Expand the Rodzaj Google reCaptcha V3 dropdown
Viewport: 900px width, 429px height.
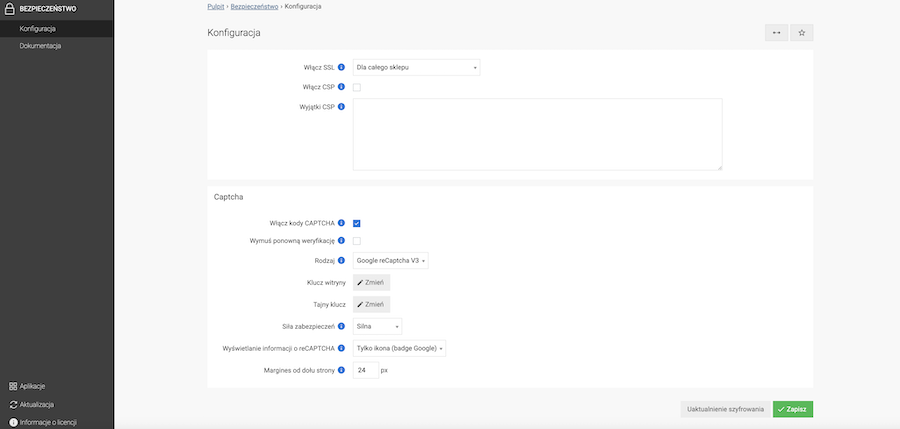391,261
